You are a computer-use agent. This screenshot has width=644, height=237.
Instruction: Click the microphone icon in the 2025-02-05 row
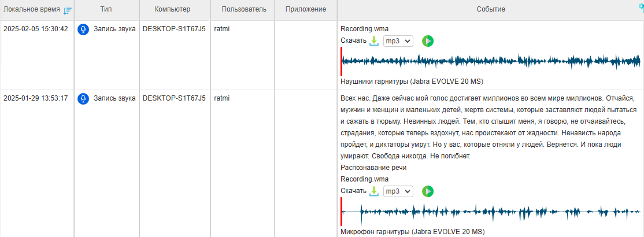[x=83, y=29]
